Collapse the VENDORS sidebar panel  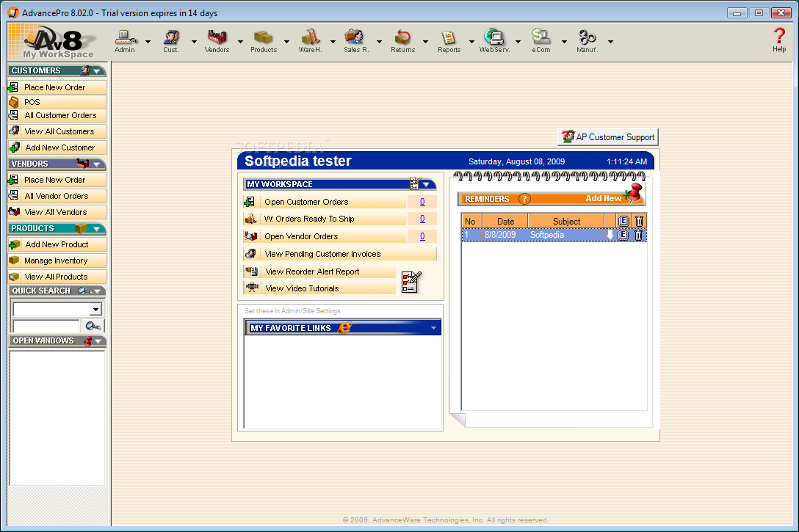(97, 164)
